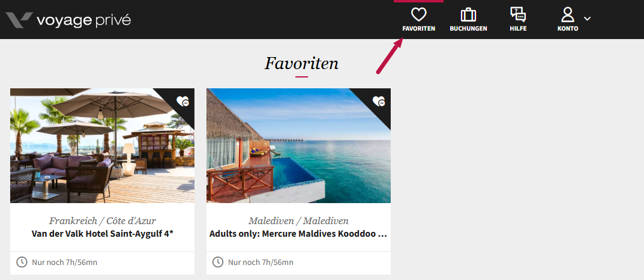Remove Van der Valk Hotel from favorites
The width and height of the screenshot is (644, 280).
click(x=183, y=101)
